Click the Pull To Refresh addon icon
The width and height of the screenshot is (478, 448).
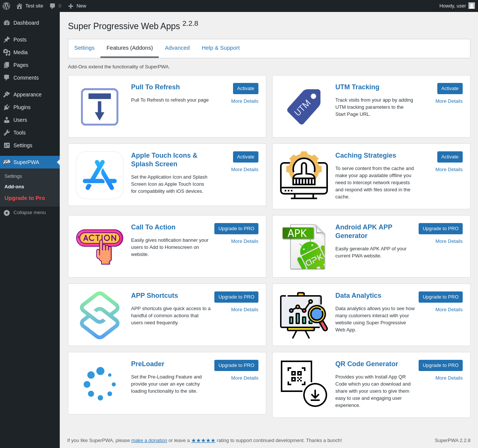coord(100,107)
